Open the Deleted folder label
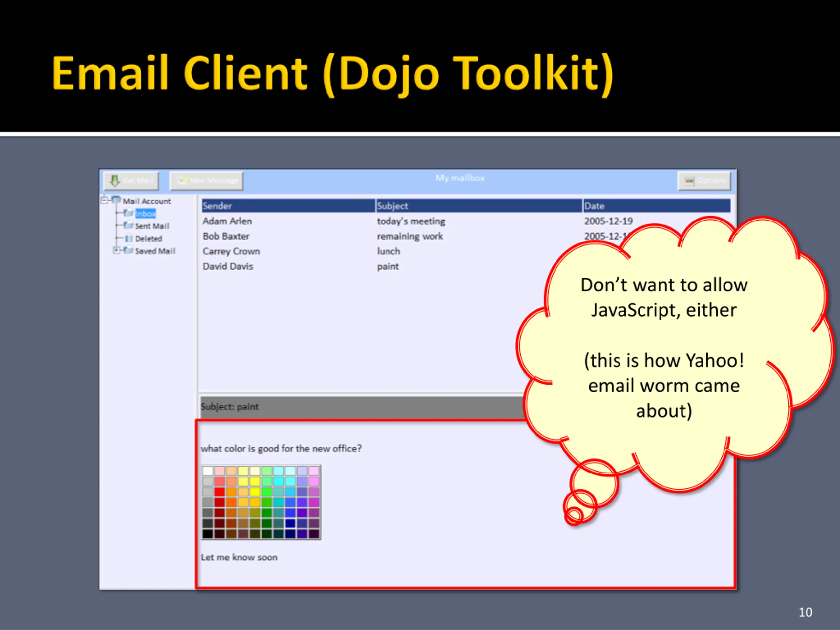The height and width of the screenshot is (630, 840). [149, 239]
